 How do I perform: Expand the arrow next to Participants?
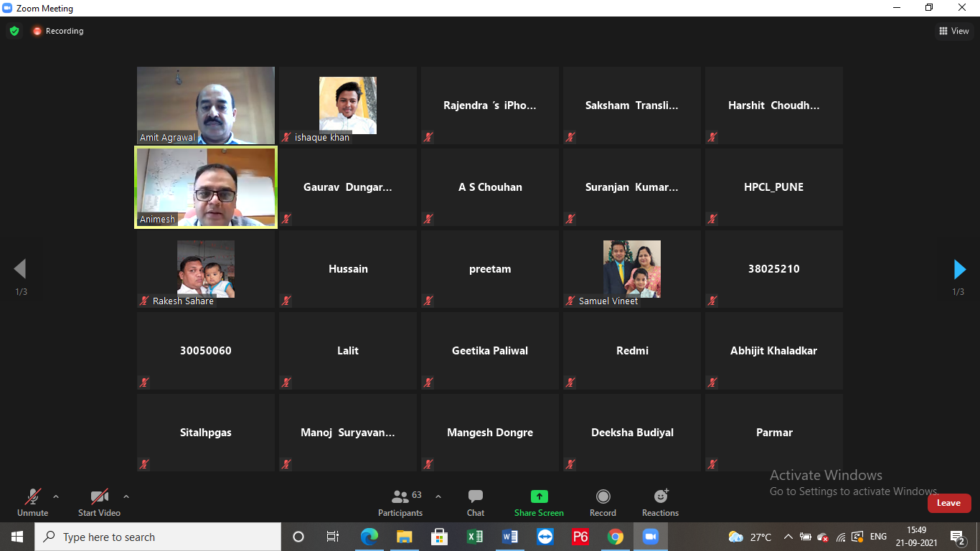(x=438, y=496)
